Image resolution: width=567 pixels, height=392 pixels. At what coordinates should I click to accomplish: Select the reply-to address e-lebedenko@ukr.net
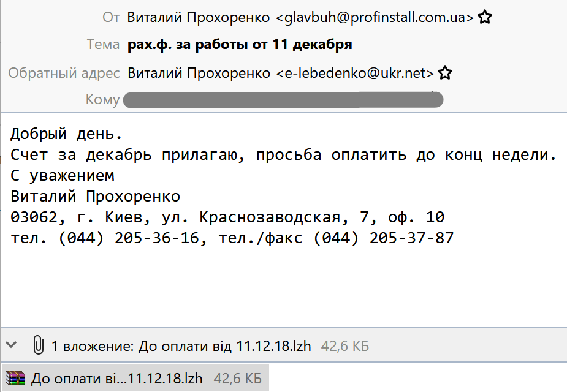(x=281, y=73)
